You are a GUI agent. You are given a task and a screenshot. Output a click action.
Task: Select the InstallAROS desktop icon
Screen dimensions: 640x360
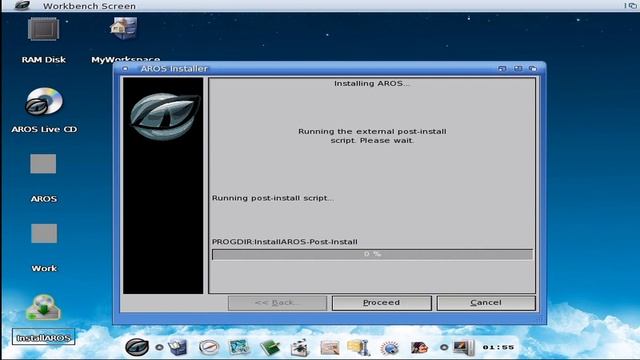click(43, 308)
